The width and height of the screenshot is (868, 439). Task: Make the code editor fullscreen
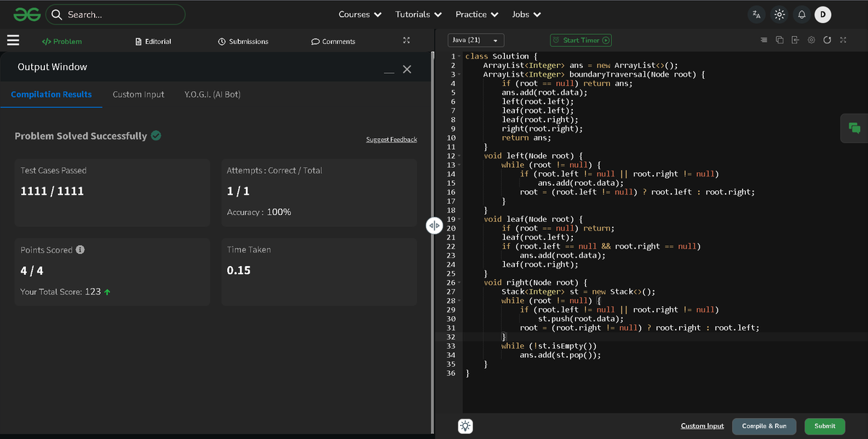(843, 40)
